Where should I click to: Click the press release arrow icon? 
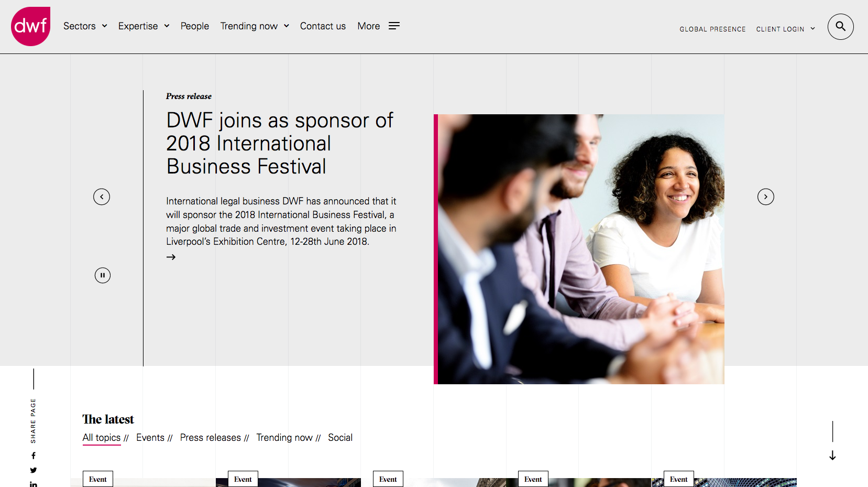coord(171,257)
